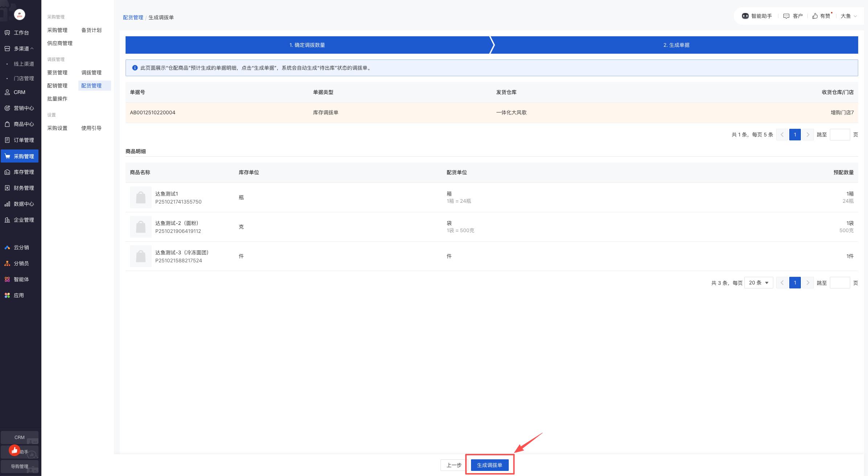
Task: Open 云分销 cloud distribution icon
Action: coord(7,247)
